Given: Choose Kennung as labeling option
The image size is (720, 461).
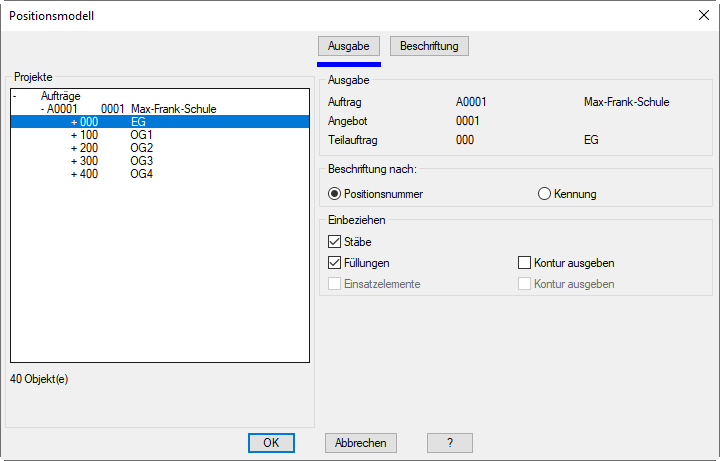Looking at the screenshot, I should (545, 194).
